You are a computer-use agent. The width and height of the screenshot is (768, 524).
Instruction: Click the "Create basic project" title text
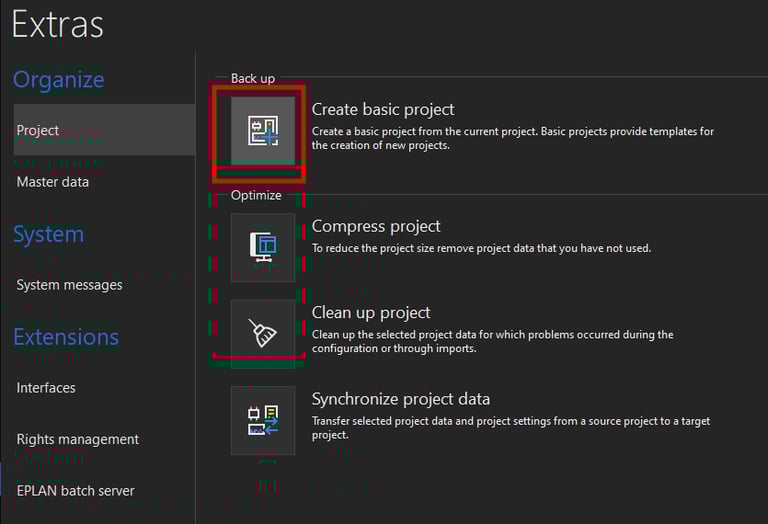[383, 109]
